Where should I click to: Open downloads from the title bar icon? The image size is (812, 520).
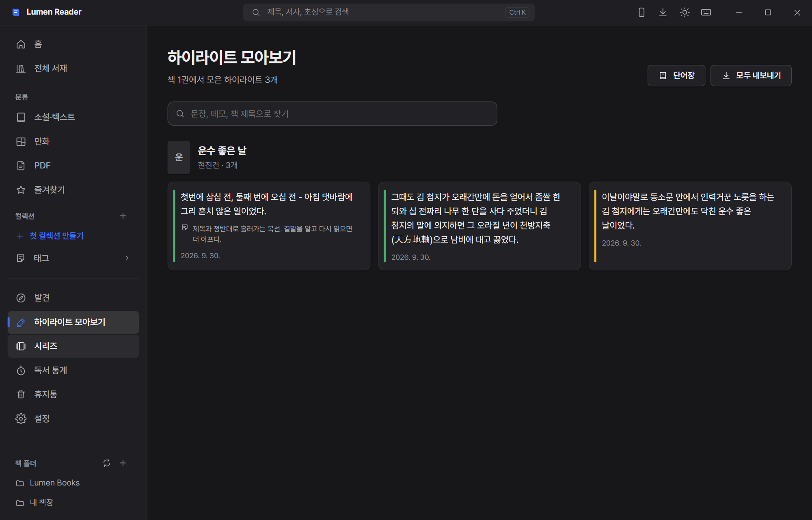pyautogui.click(x=663, y=12)
